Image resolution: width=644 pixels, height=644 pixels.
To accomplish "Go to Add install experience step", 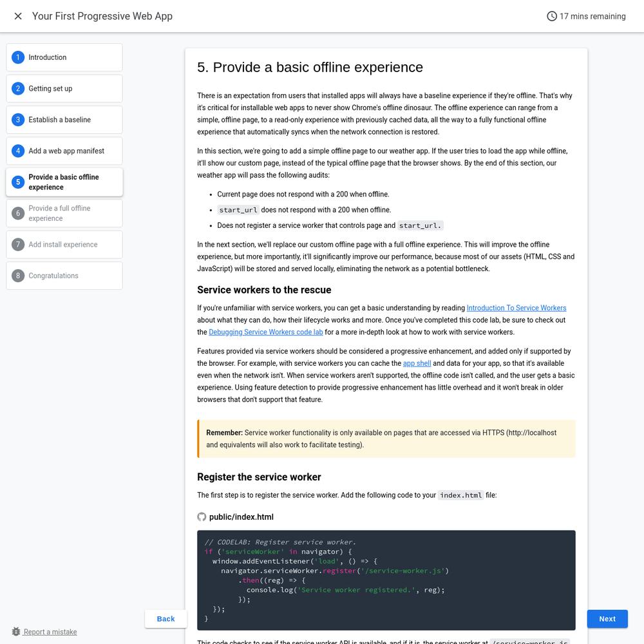I will tap(64, 244).
